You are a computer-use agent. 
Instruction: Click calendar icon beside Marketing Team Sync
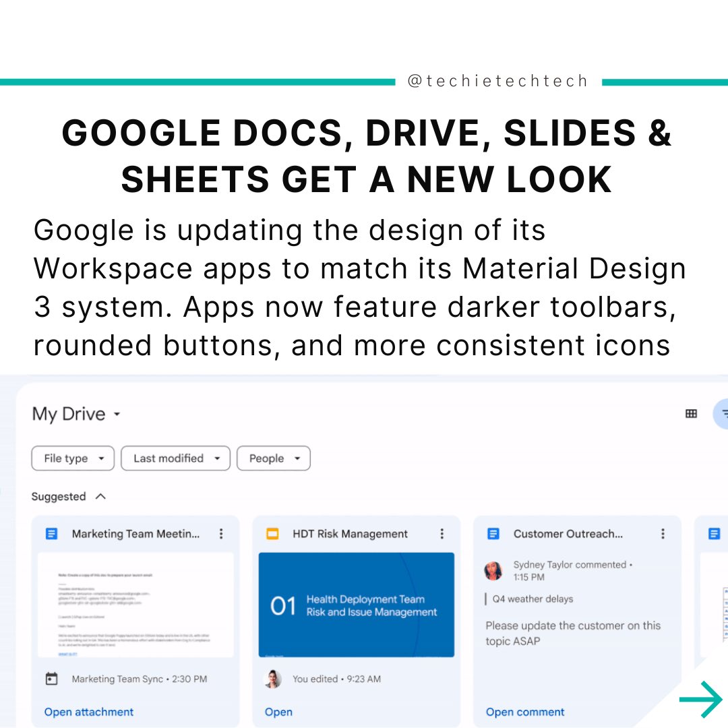[x=51, y=679]
